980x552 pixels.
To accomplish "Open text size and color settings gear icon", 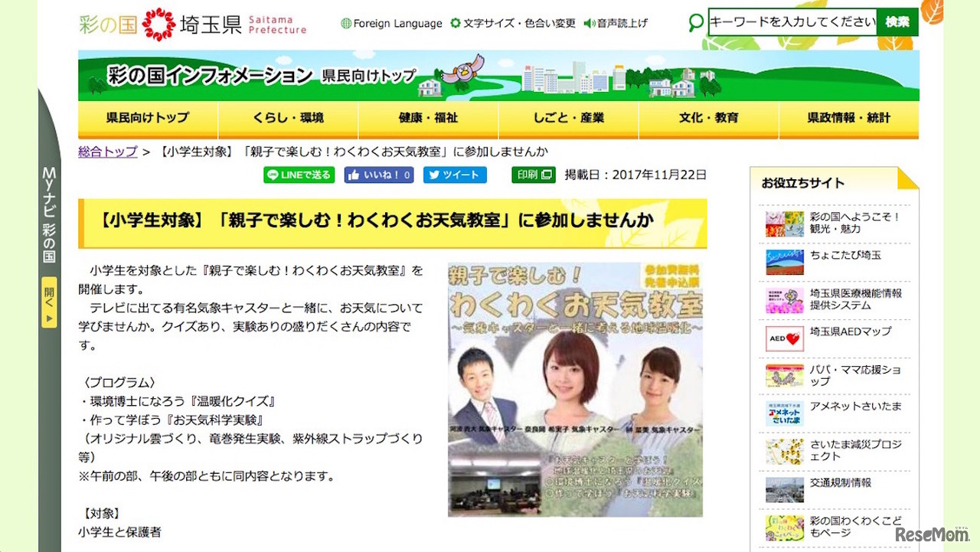I will point(455,23).
